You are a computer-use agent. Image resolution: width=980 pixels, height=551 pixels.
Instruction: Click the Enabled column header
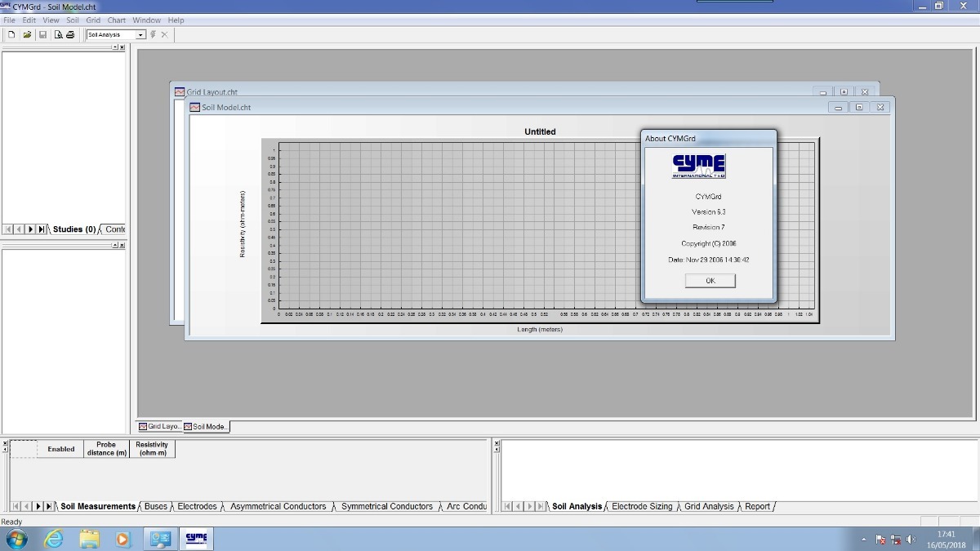click(60, 449)
